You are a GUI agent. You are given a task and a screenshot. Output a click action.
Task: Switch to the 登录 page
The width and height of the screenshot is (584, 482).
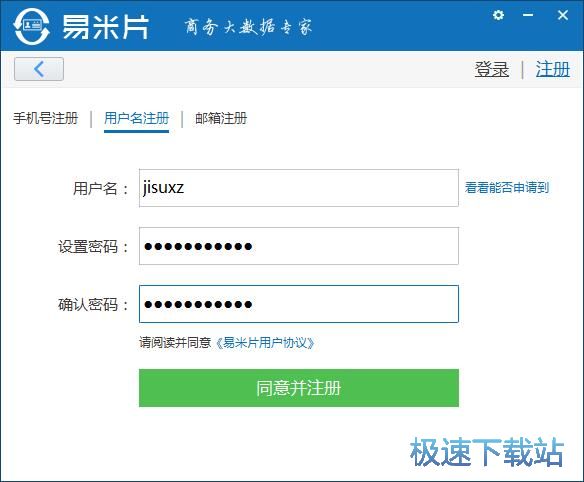[x=492, y=69]
